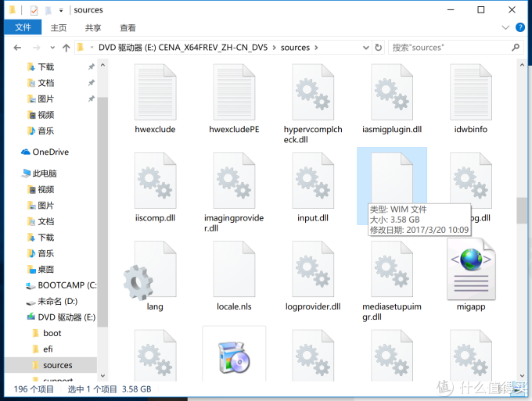Open the boot folder in tree
Image resolution: width=532 pixels, height=401 pixels.
[x=47, y=333]
